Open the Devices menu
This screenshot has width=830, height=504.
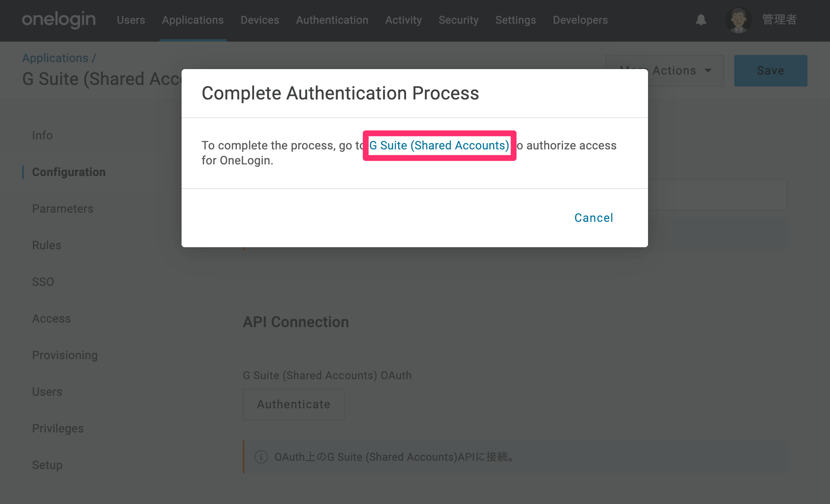pos(260,20)
